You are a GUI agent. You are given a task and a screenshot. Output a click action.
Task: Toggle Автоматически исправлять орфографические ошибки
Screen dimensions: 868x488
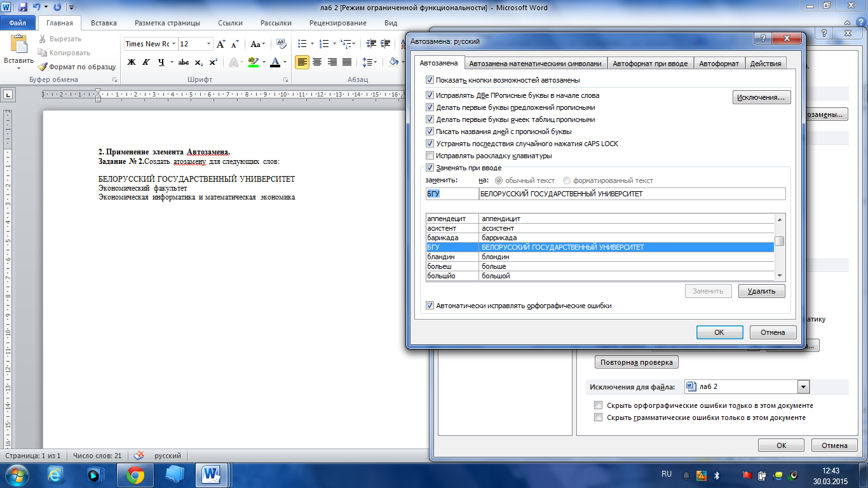click(430, 306)
